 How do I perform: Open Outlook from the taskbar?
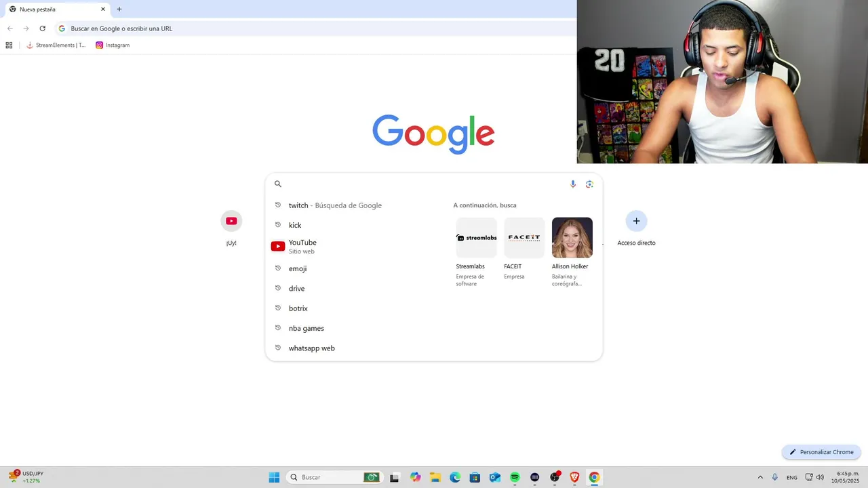point(495,477)
